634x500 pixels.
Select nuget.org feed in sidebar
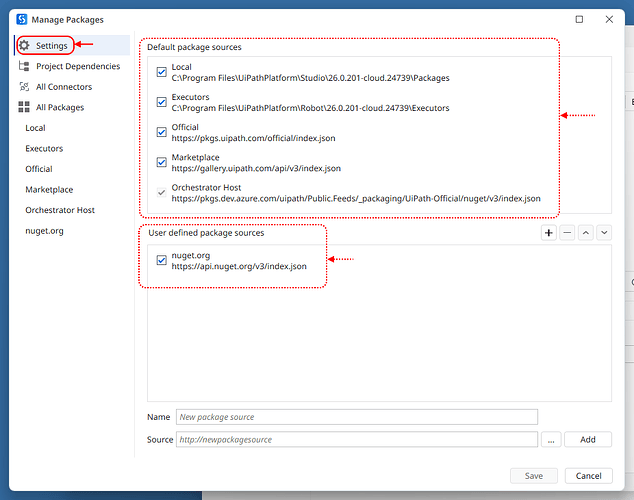click(44, 231)
